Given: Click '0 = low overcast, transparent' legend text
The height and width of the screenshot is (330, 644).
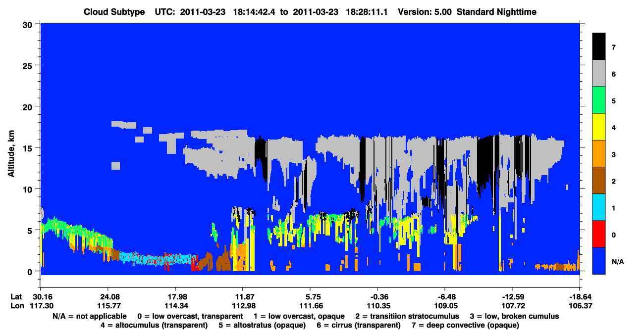Looking at the screenshot, I should [x=190, y=316].
